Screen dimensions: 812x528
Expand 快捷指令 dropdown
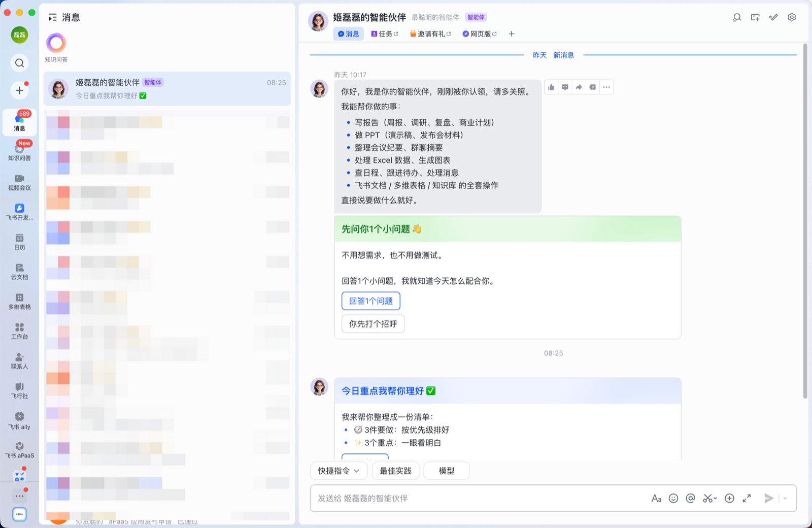[339, 471]
